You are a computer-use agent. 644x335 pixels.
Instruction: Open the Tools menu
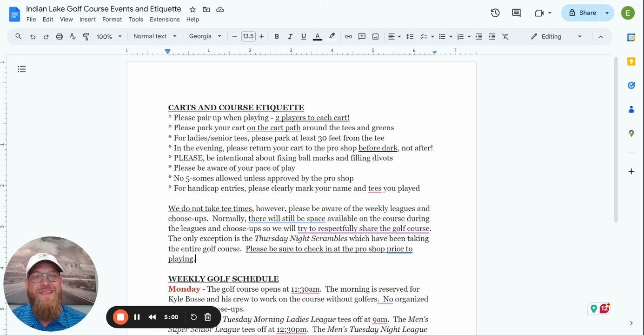click(x=136, y=20)
